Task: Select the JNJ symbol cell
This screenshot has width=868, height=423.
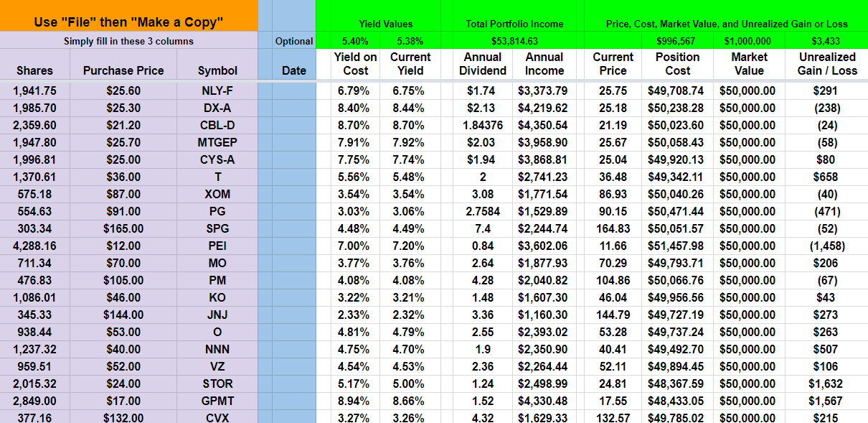Action: [x=217, y=315]
